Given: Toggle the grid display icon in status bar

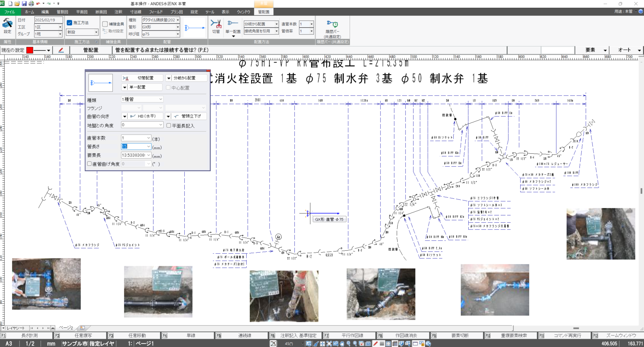Looking at the screenshot, I should [x=388, y=344].
